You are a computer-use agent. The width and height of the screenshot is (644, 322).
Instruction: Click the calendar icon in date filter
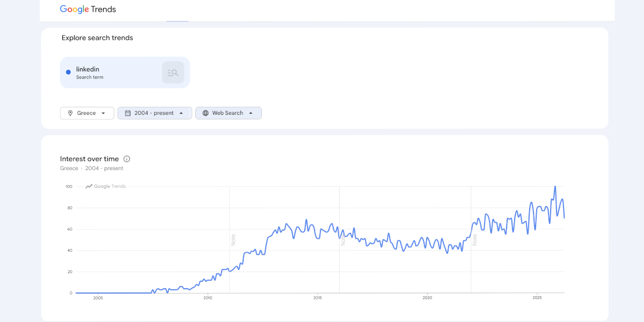[128, 113]
